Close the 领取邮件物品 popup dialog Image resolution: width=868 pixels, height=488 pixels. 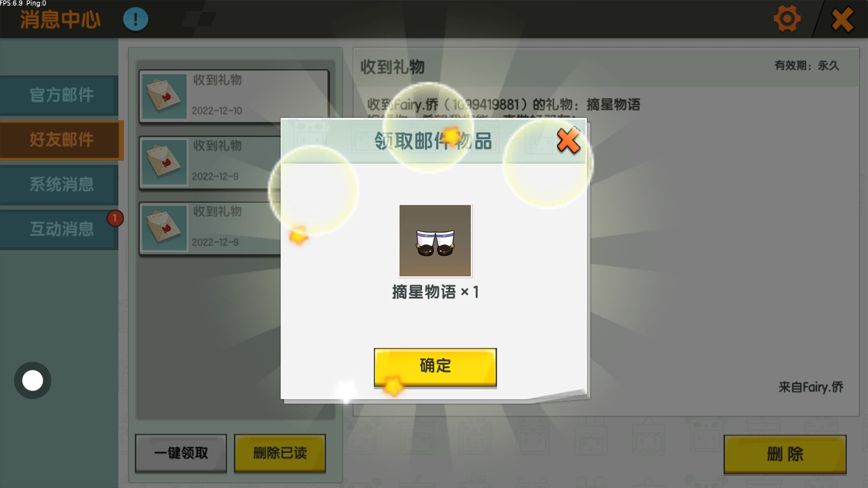click(568, 141)
